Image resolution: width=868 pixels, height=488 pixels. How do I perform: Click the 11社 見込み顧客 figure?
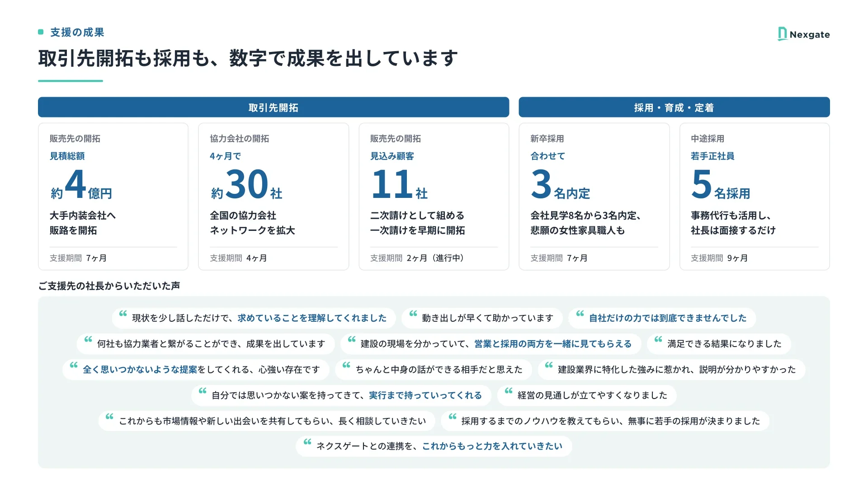pos(399,184)
